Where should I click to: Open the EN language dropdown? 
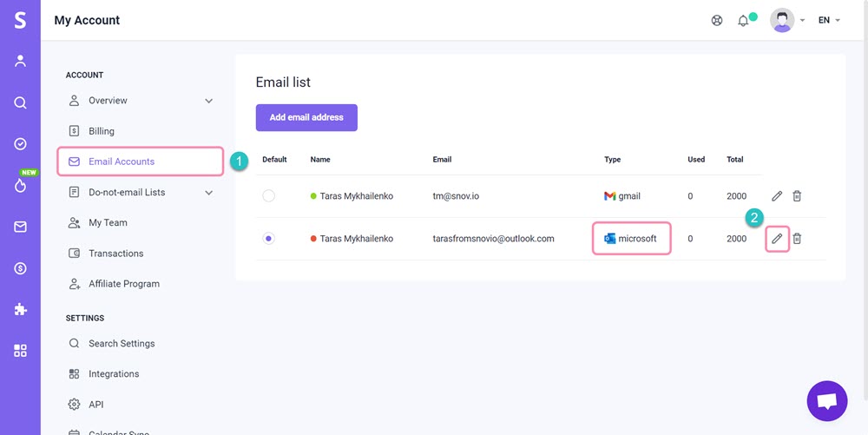pos(829,21)
